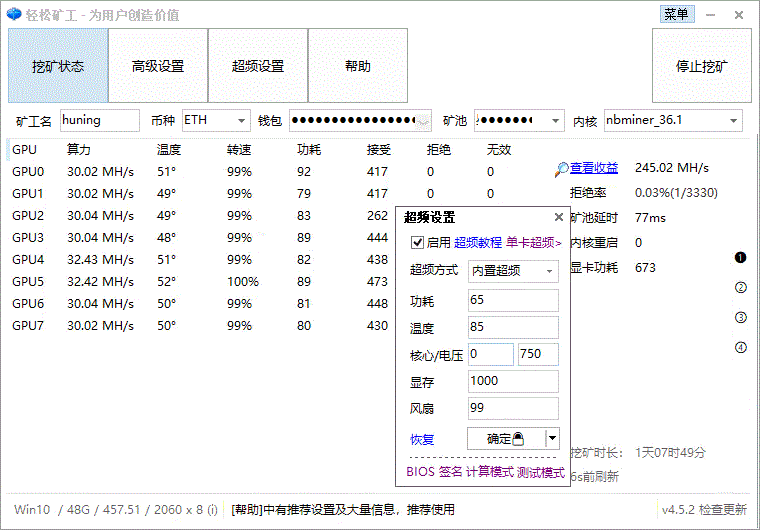This screenshot has height=530, width=760.
Task: Select the GPU3 row label
Action: (28, 238)
